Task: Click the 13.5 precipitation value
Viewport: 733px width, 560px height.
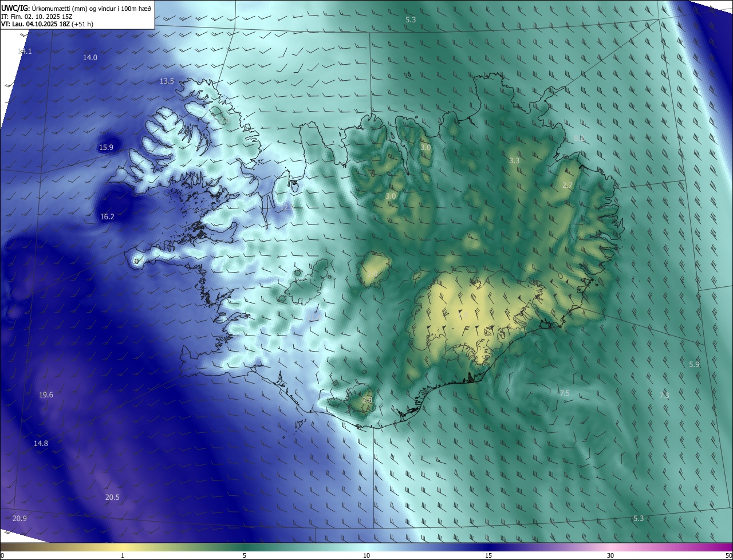Action: 167,81
